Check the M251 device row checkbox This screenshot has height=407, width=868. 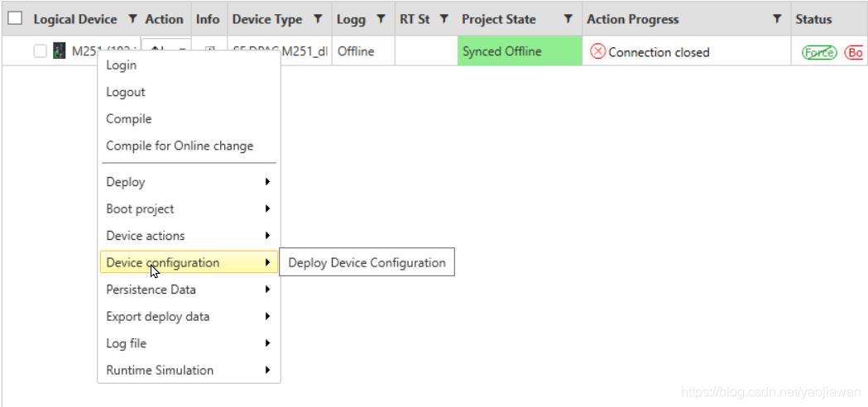click(x=41, y=51)
